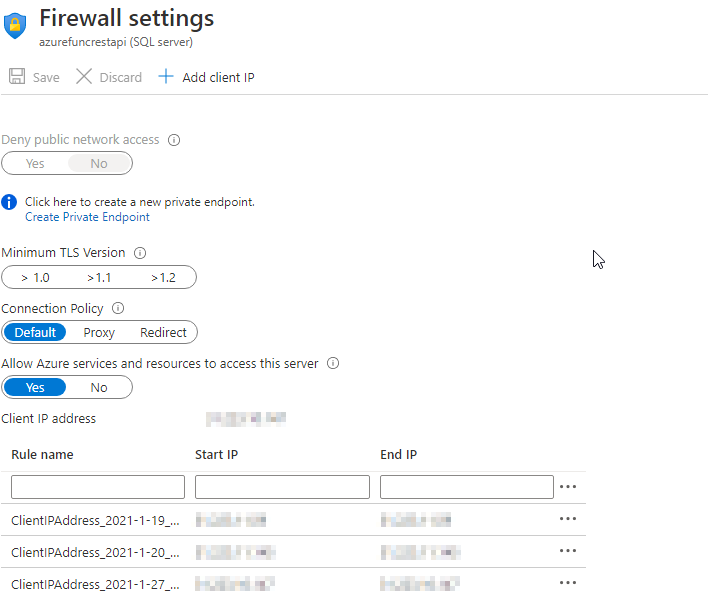This screenshot has width=708, height=599.
Task: Select Proxy connection policy
Action: pos(99,333)
